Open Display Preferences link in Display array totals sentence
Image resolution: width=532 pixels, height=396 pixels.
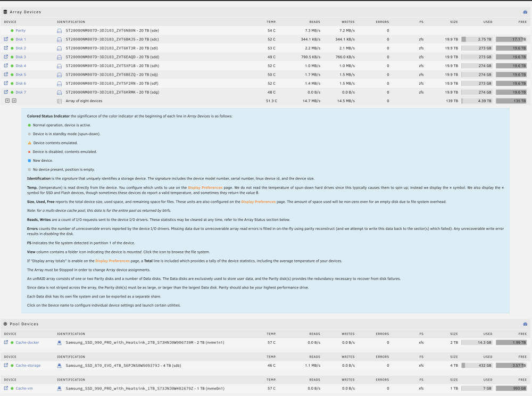112,261
